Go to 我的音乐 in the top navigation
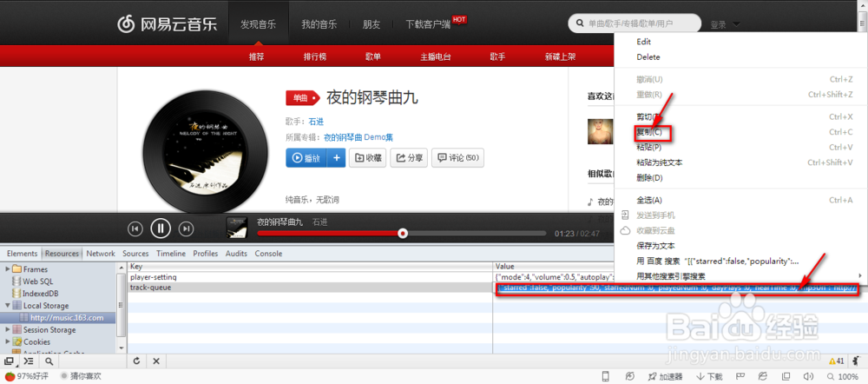 coord(319,24)
